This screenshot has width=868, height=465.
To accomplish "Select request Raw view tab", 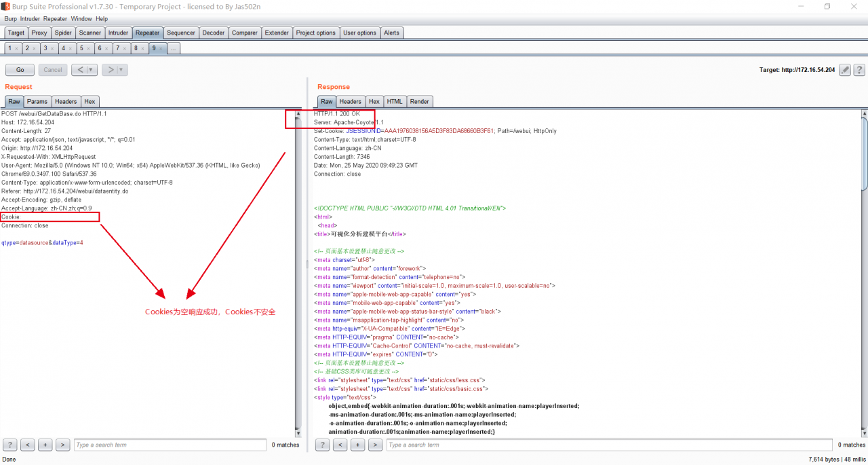I will [x=14, y=101].
